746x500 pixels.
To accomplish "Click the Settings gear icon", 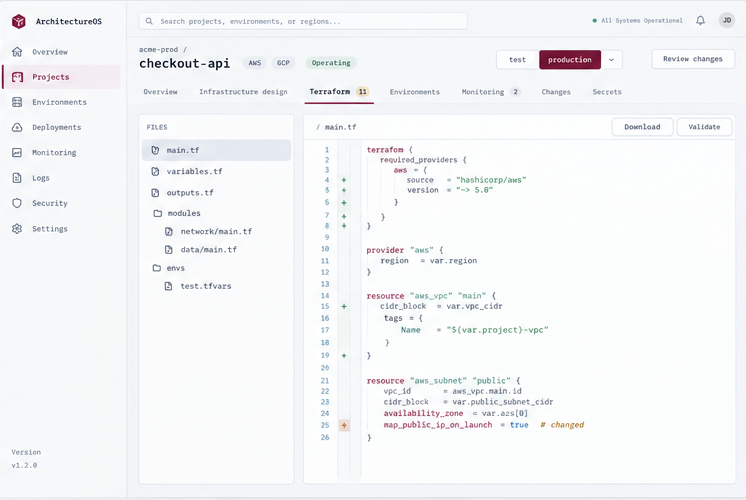I will [17, 228].
